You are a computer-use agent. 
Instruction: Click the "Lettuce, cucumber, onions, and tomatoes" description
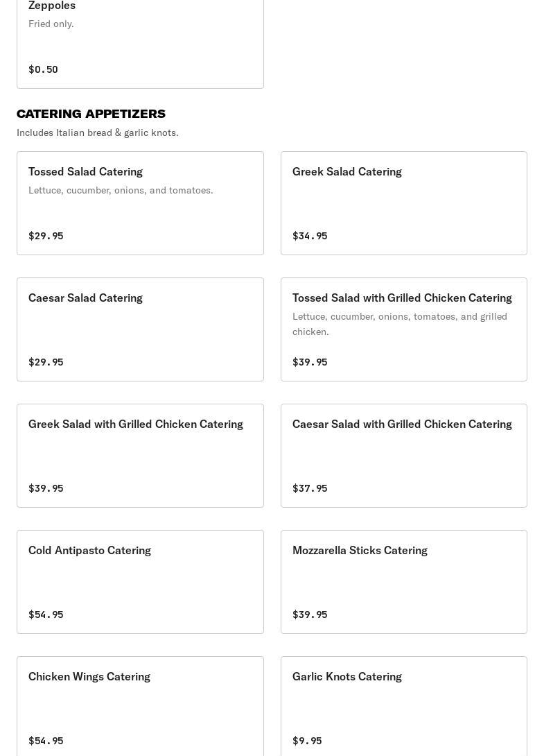click(121, 190)
